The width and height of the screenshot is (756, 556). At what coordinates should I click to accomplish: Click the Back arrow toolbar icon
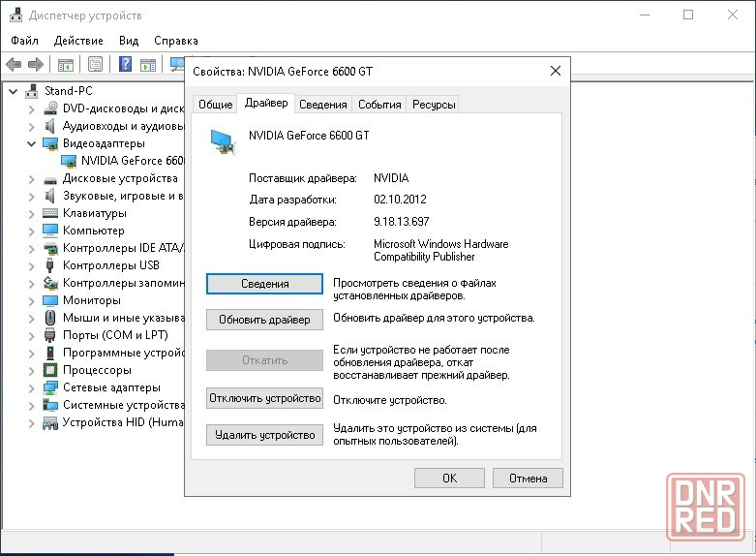tap(14, 64)
